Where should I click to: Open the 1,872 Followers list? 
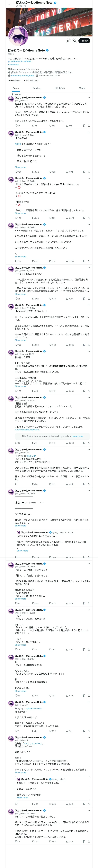(31, 81)
